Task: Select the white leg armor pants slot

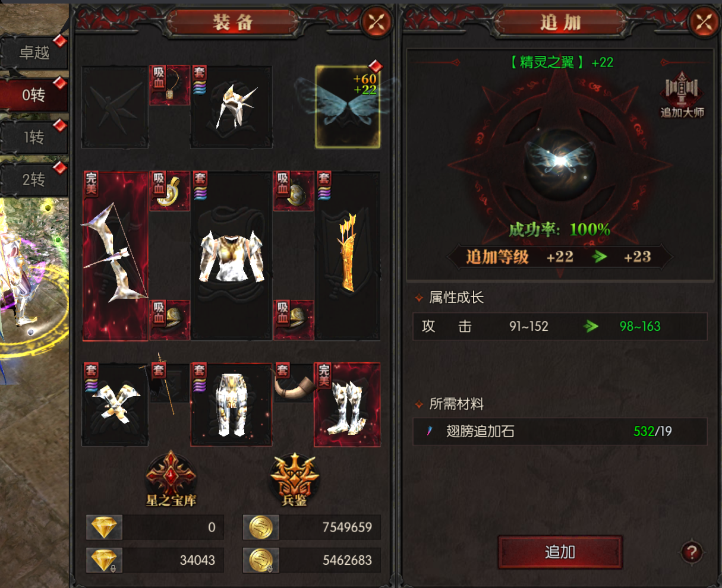Action: (x=232, y=404)
